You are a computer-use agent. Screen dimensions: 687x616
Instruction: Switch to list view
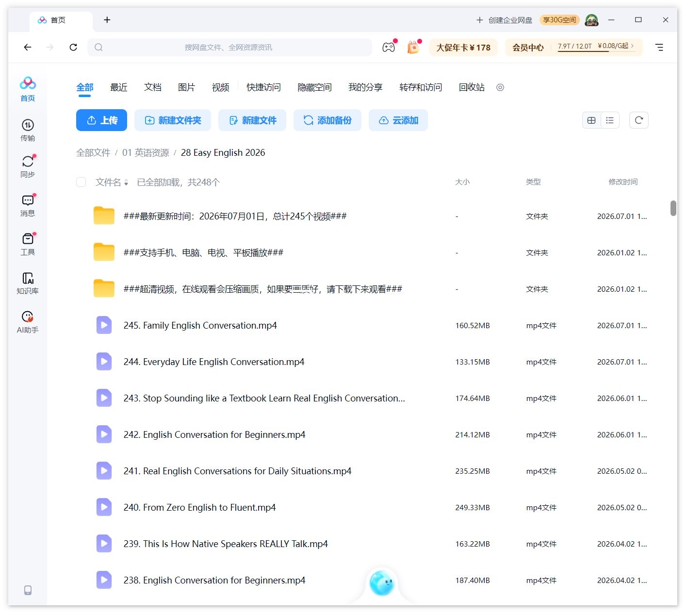610,120
